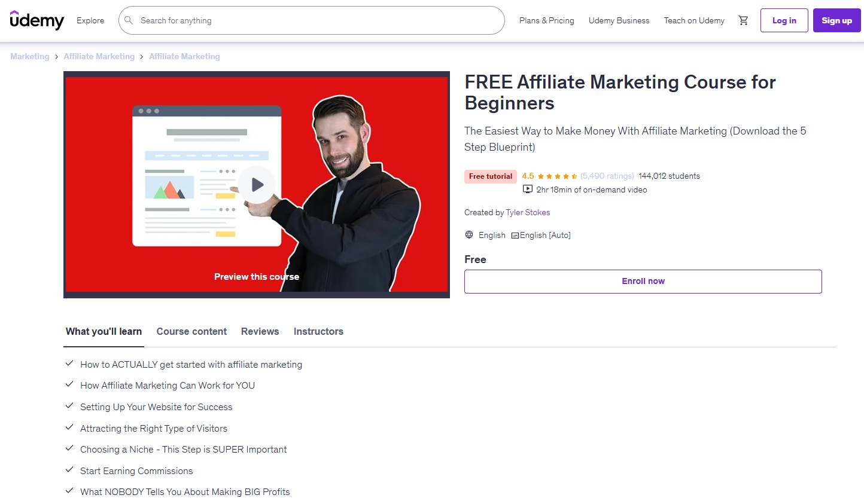Open Udemy Business link
Viewport: 864px width, 504px height.
click(x=619, y=20)
